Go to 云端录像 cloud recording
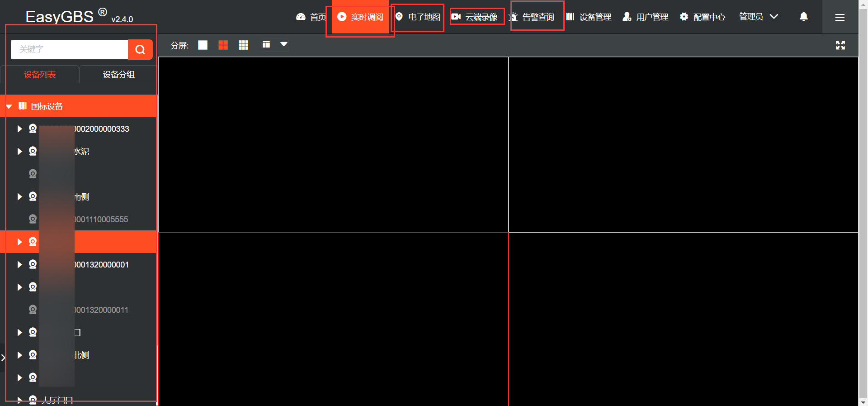Image resolution: width=868 pixels, height=406 pixels. coord(475,17)
